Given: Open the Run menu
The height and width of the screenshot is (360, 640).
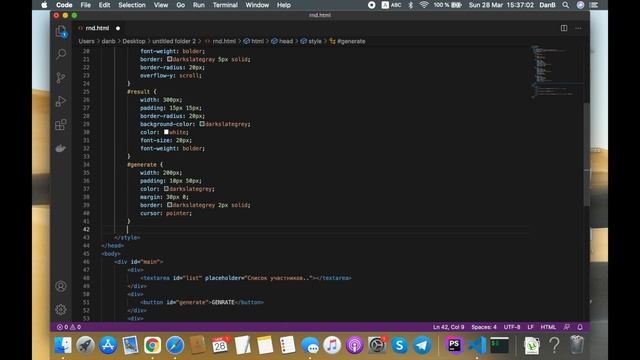Looking at the screenshot, I should coord(199,5).
